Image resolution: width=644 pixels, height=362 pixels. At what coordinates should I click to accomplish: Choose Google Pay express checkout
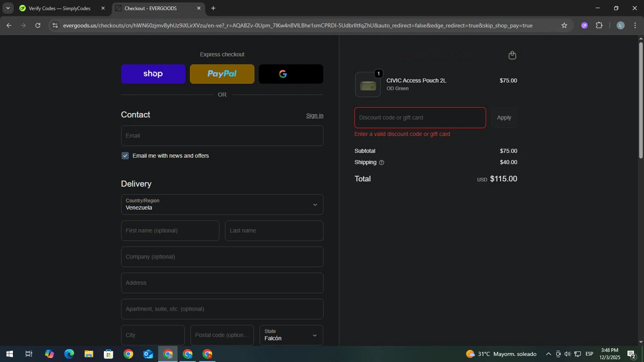pos(291,74)
